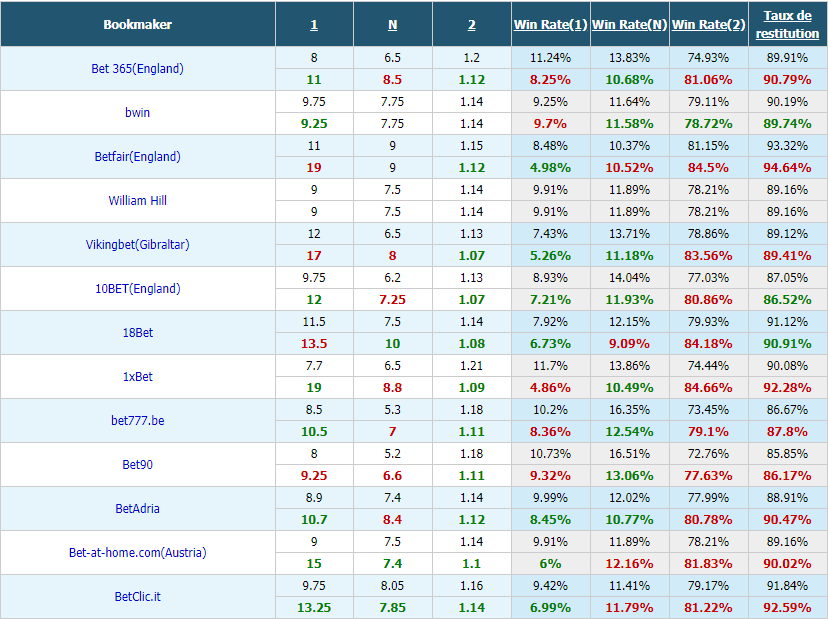This screenshot has width=828, height=619.
Task: Open the BetAdria bookmaker link
Action: (137, 509)
